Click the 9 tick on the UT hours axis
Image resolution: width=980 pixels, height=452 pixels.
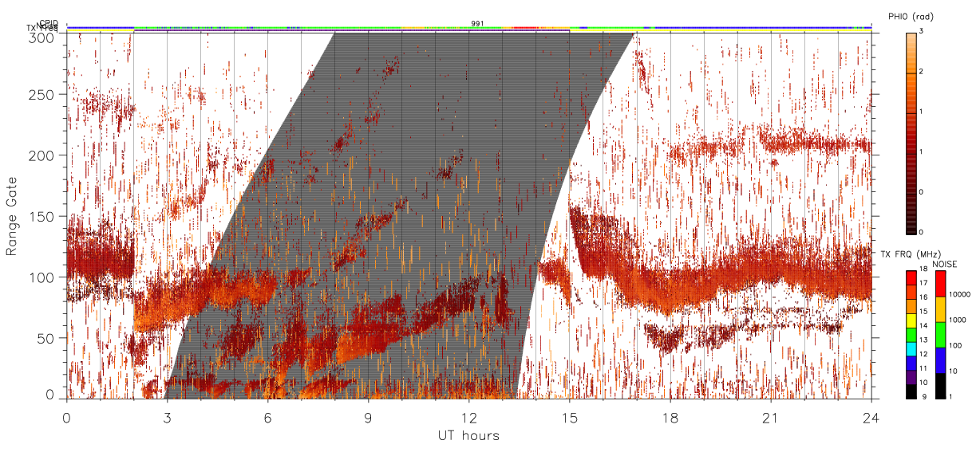(369, 418)
